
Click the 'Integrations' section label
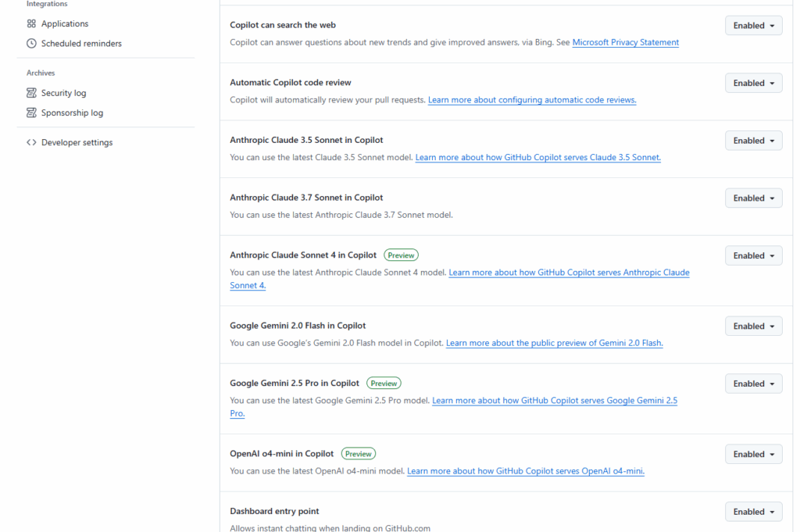pyautogui.click(x=47, y=4)
